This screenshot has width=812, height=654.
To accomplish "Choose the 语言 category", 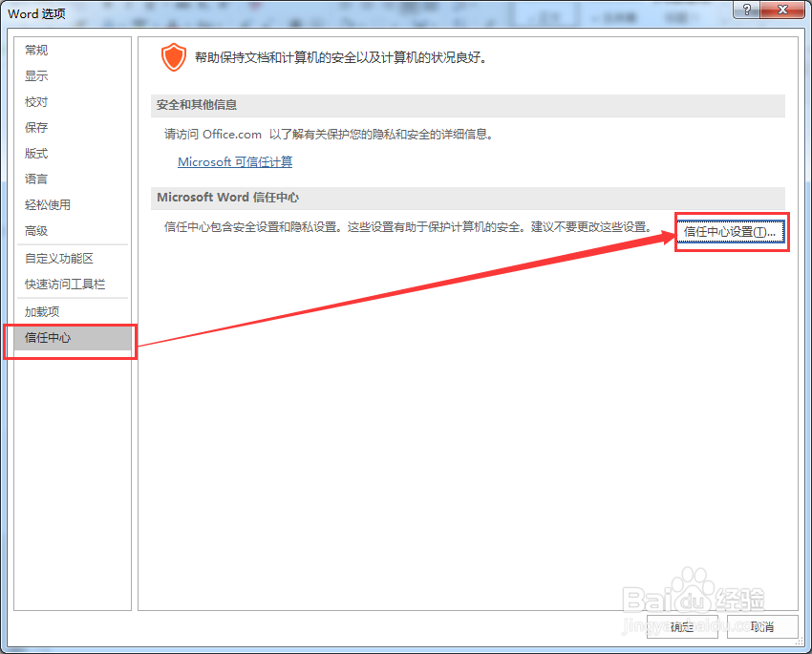I will pos(73,179).
